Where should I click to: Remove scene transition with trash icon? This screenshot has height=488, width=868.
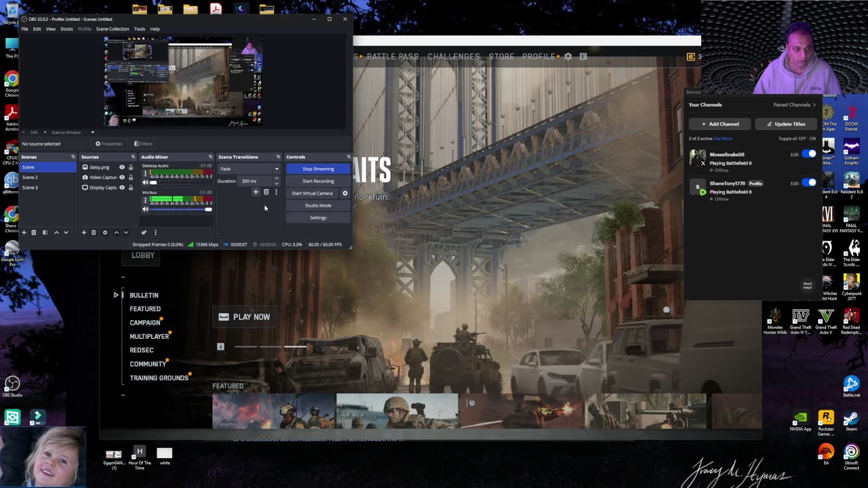[266, 192]
